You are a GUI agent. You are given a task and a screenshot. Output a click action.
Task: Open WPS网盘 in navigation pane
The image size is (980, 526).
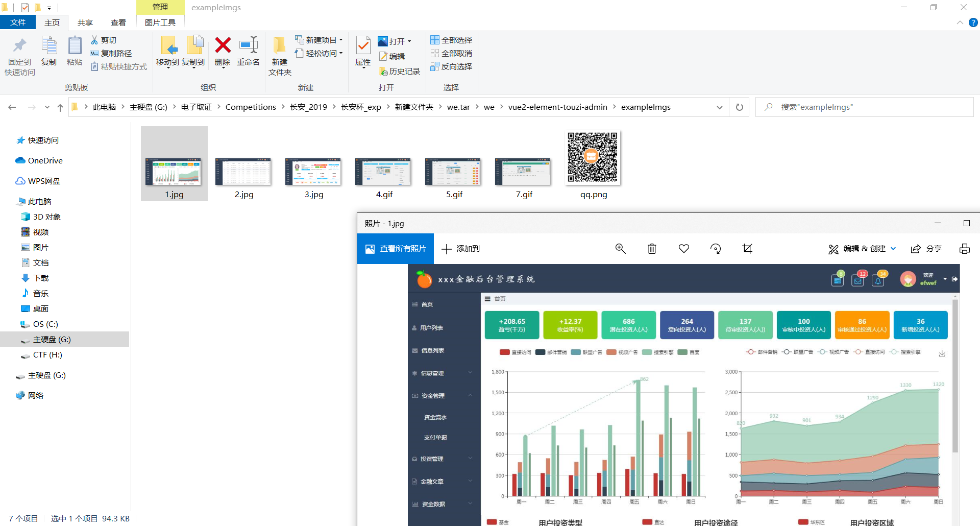click(x=38, y=181)
